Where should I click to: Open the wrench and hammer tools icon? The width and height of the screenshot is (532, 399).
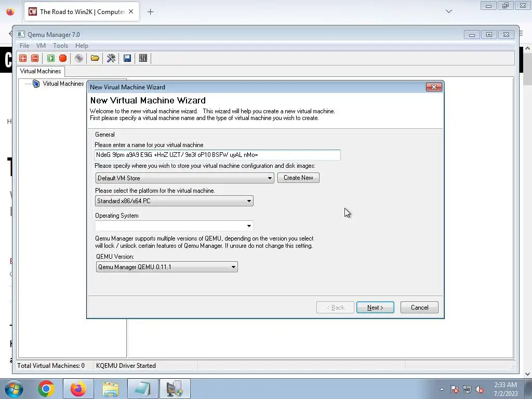coord(111,58)
